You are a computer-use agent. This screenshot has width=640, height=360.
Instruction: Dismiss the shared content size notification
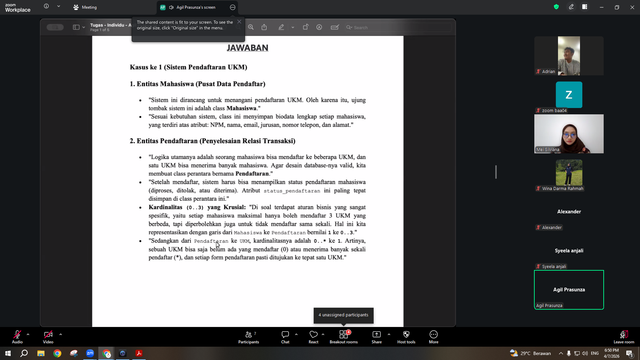(239, 22)
